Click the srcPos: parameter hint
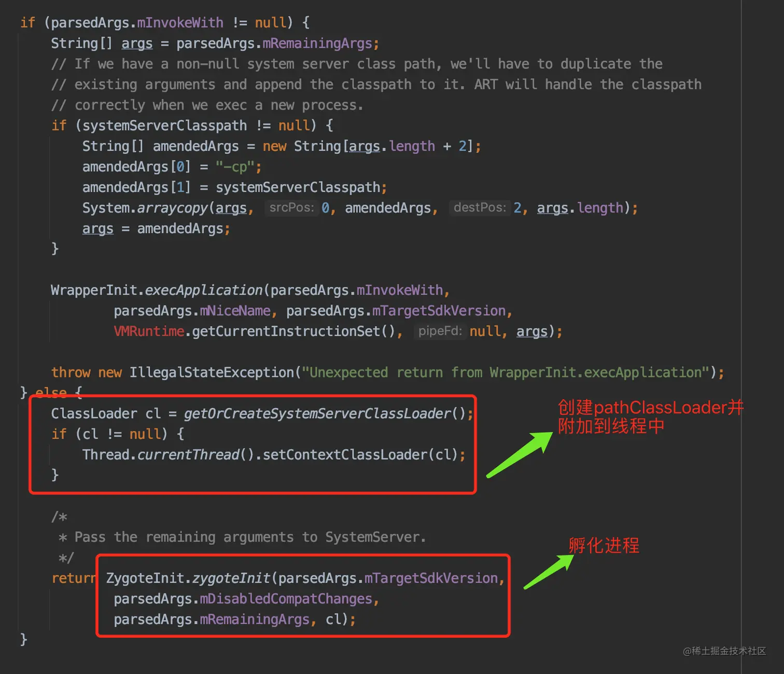This screenshot has width=784, height=674. pos(291,207)
